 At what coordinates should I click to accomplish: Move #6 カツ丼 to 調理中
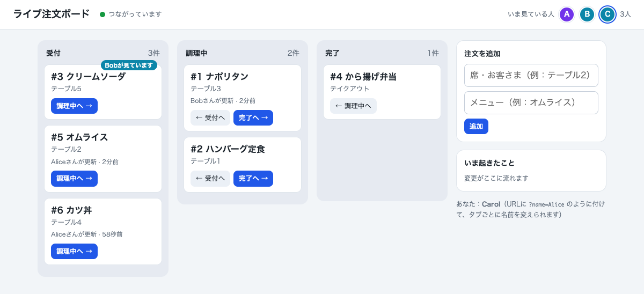coord(74,251)
